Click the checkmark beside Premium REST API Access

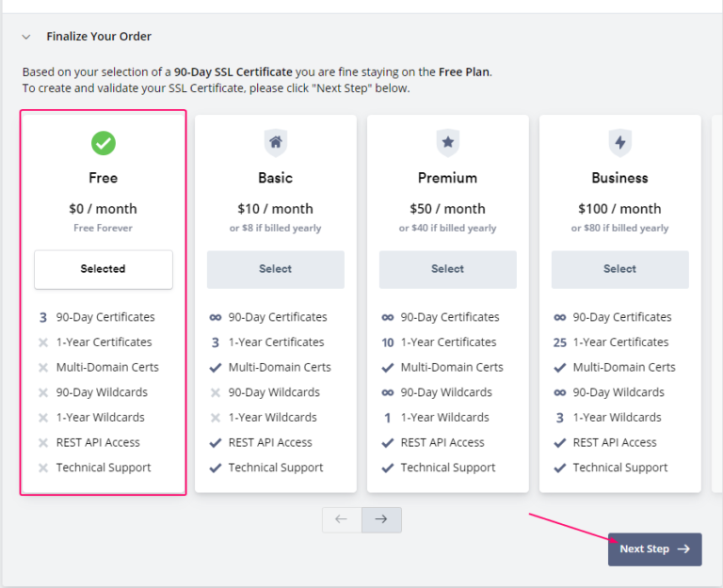(x=388, y=443)
